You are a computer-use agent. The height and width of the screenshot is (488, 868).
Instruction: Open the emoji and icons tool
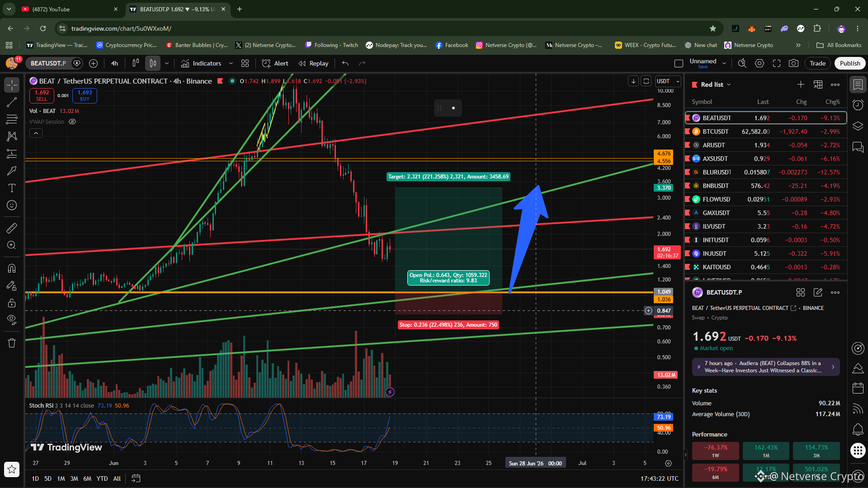[x=12, y=205]
